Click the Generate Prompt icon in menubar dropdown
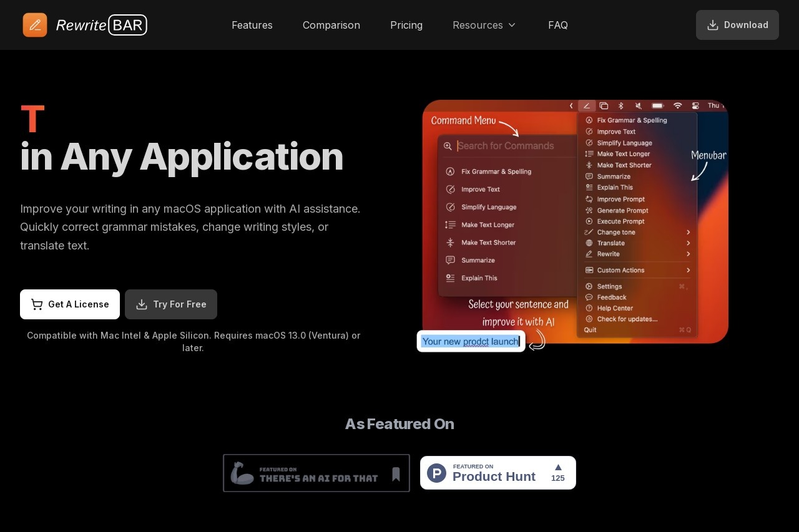 coord(589,210)
